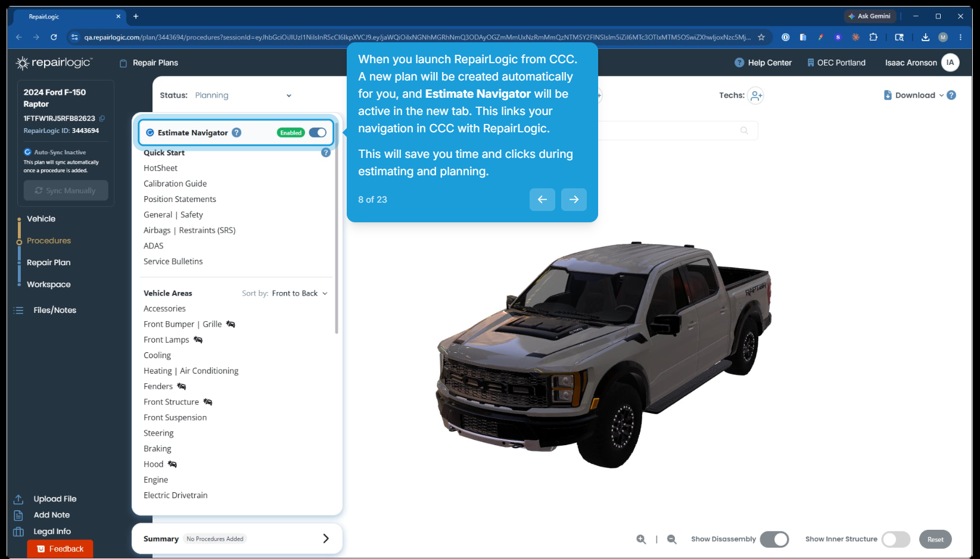980x559 pixels.
Task: Select Front Bumper | Grille area
Action: tap(182, 324)
